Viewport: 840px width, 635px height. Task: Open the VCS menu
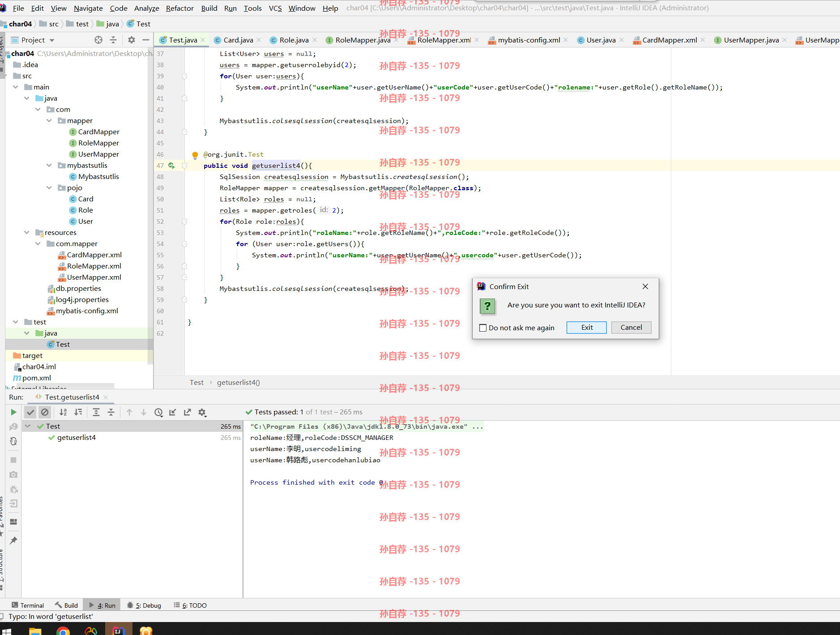275,8
